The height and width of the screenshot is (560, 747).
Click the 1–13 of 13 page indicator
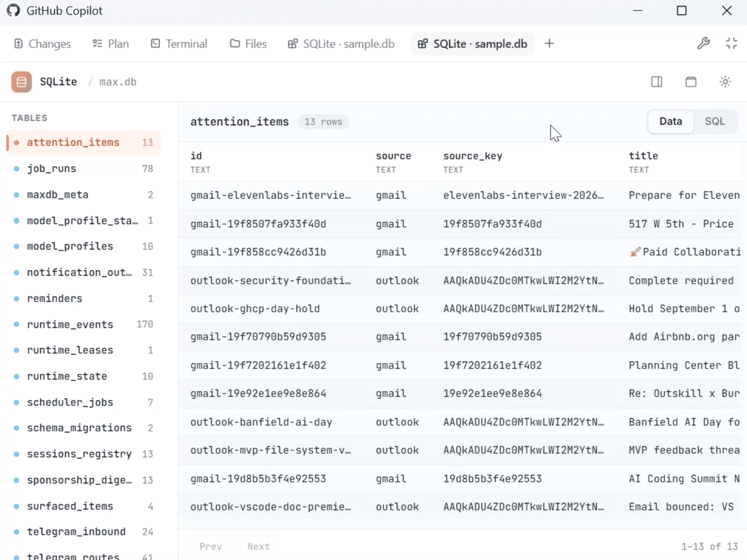click(x=709, y=546)
